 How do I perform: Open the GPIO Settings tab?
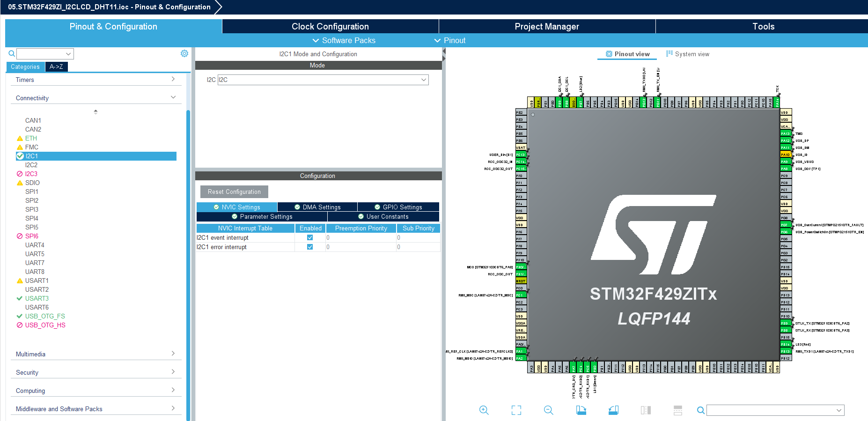pos(398,207)
